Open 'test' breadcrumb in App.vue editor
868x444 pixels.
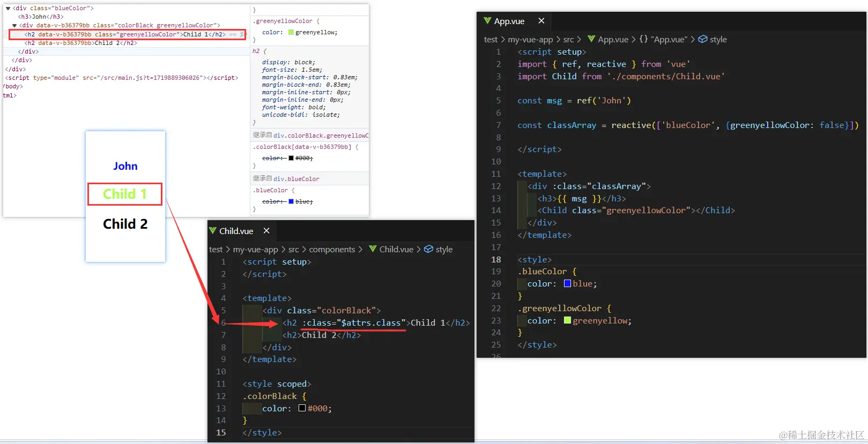tap(491, 40)
